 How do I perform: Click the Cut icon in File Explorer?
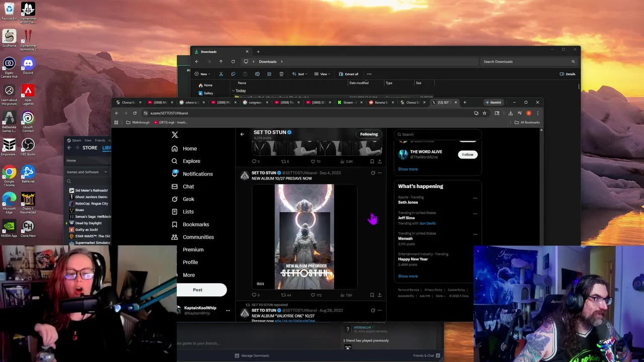pyautogui.click(x=221, y=74)
